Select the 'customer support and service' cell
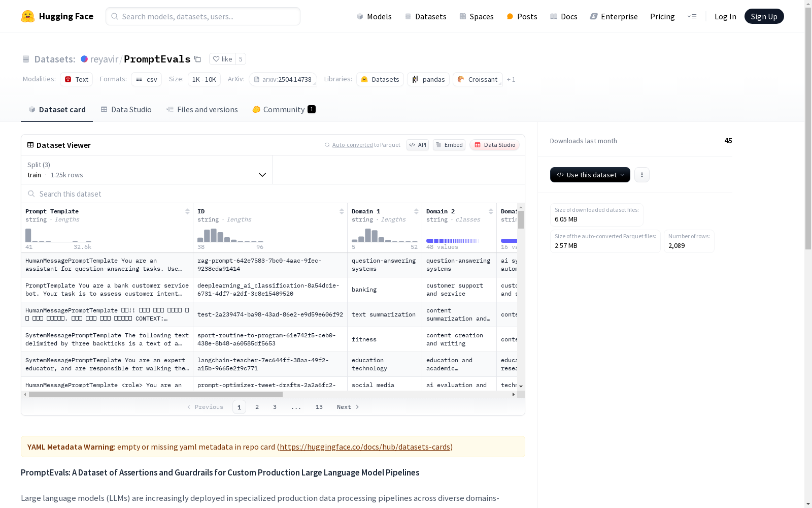The width and height of the screenshot is (812, 508). coord(459,290)
